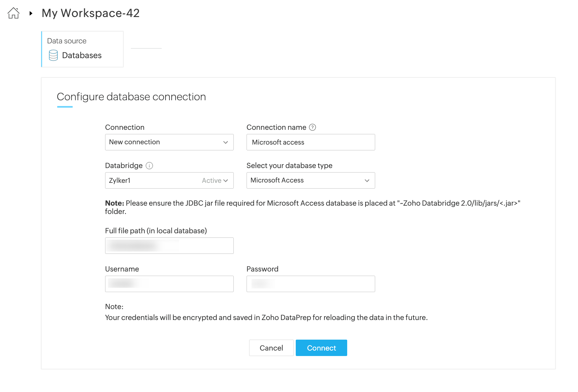Click the home icon in breadcrumb
578x392 pixels.
pos(14,13)
